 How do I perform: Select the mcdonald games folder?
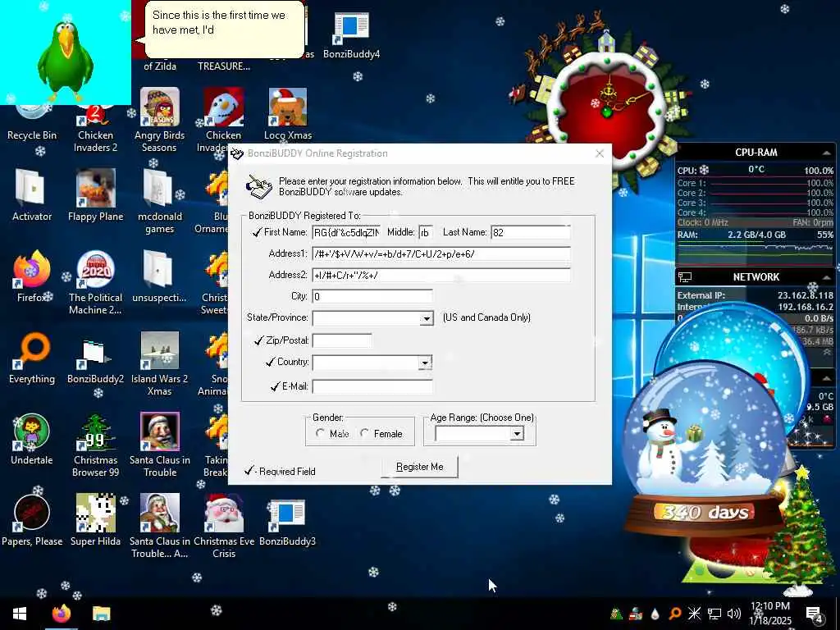(x=159, y=202)
